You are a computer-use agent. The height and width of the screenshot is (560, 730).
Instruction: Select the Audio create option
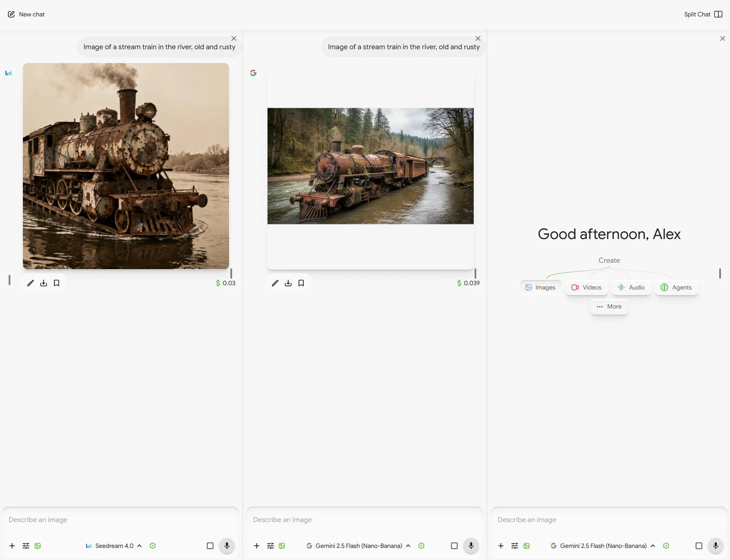(631, 287)
